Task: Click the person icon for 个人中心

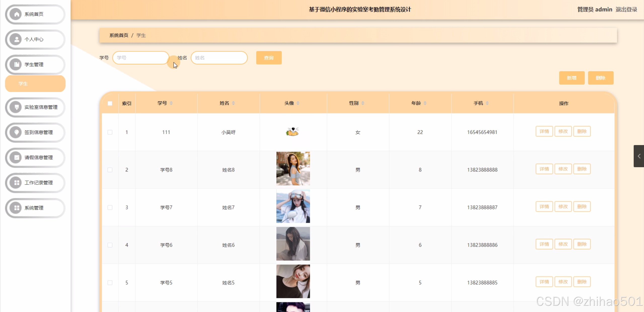Action: 16,39
